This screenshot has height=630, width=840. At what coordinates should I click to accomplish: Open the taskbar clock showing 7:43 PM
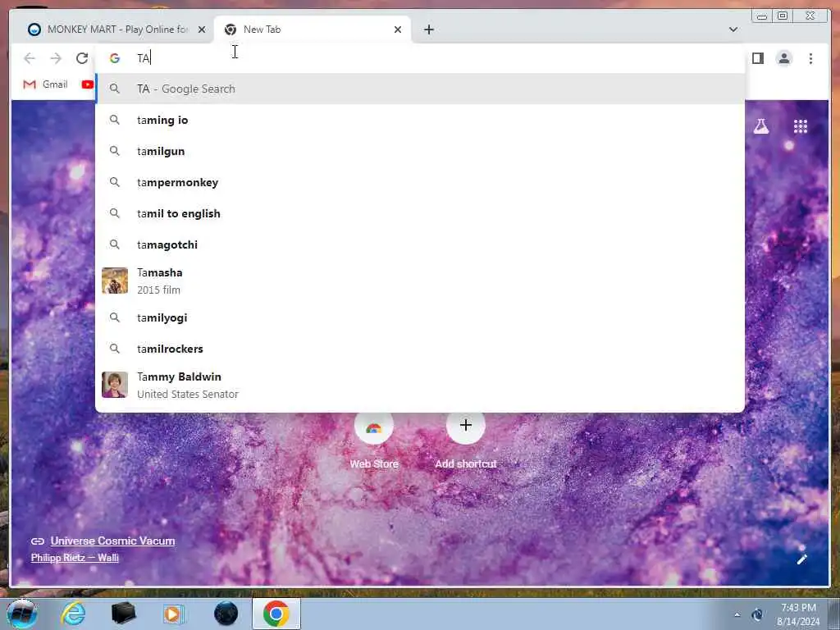coord(798,614)
